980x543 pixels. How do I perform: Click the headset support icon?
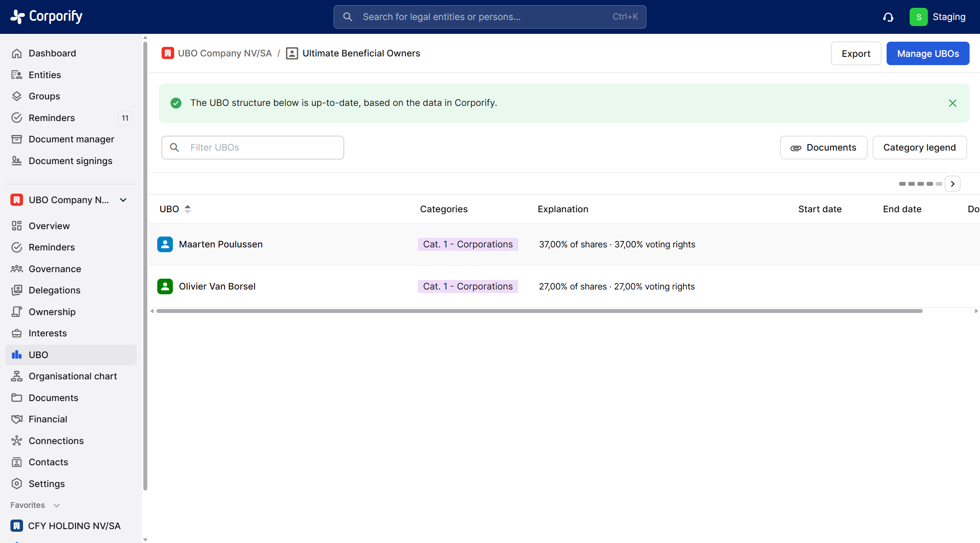[x=888, y=17]
